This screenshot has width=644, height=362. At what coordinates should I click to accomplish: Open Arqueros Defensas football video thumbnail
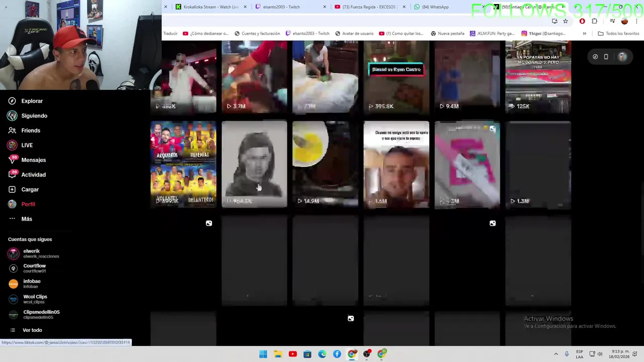coord(184,164)
